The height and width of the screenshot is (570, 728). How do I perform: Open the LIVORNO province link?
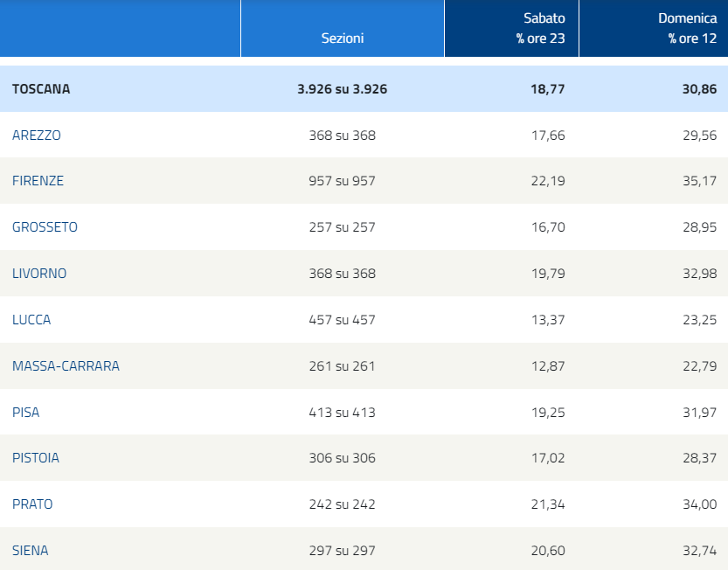click(39, 273)
